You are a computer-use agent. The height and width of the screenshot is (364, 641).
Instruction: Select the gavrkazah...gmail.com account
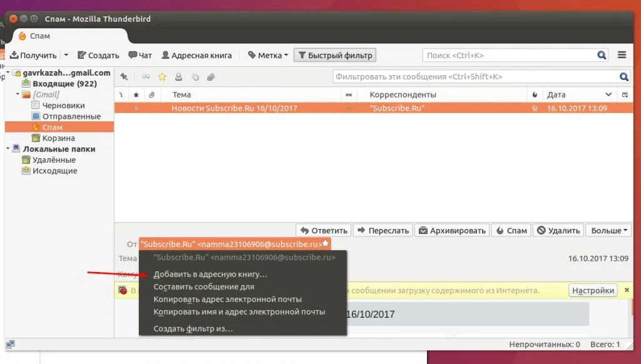66,73
